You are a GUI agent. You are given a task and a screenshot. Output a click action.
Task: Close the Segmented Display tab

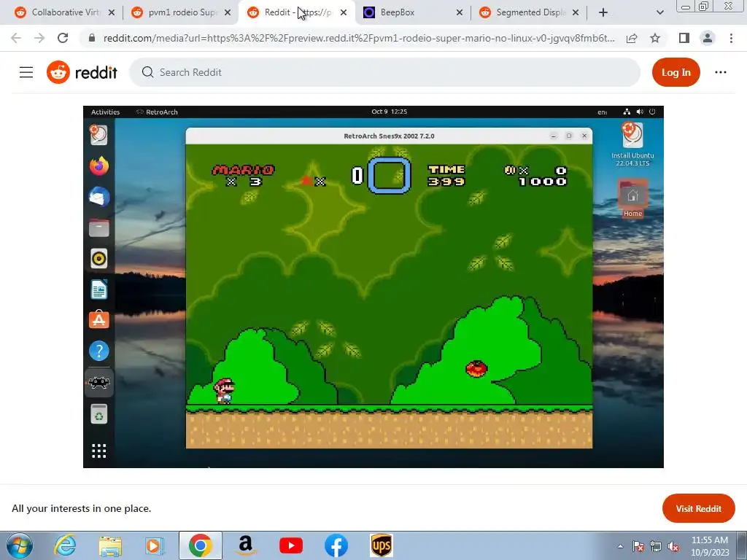point(576,13)
